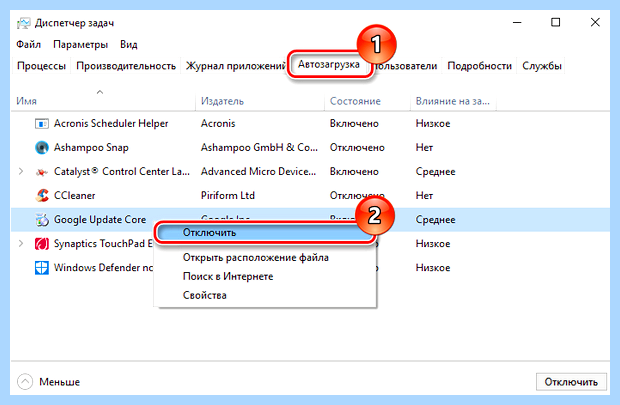This screenshot has width=620, height=405.
Task: Click Среднее impact for Catalyst row
Action: (435, 171)
